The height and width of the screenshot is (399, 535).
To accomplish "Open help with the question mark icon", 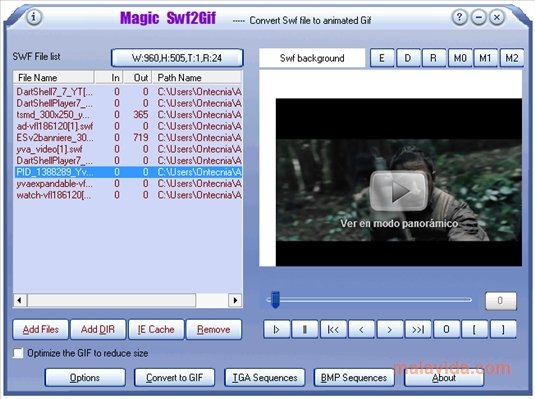I will [x=459, y=17].
